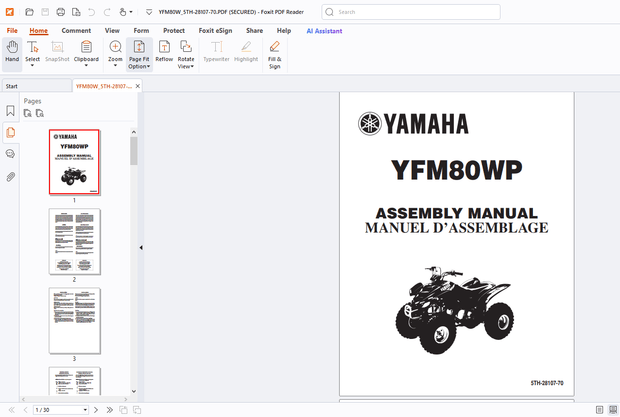
Task: Click the reduce page thumbnails icon
Action: (40, 113)
